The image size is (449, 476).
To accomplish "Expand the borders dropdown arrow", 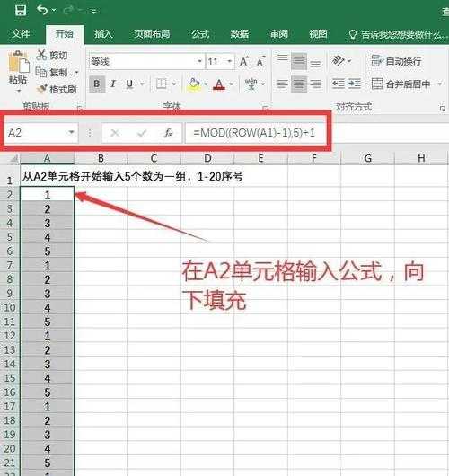I will point(174,84).
